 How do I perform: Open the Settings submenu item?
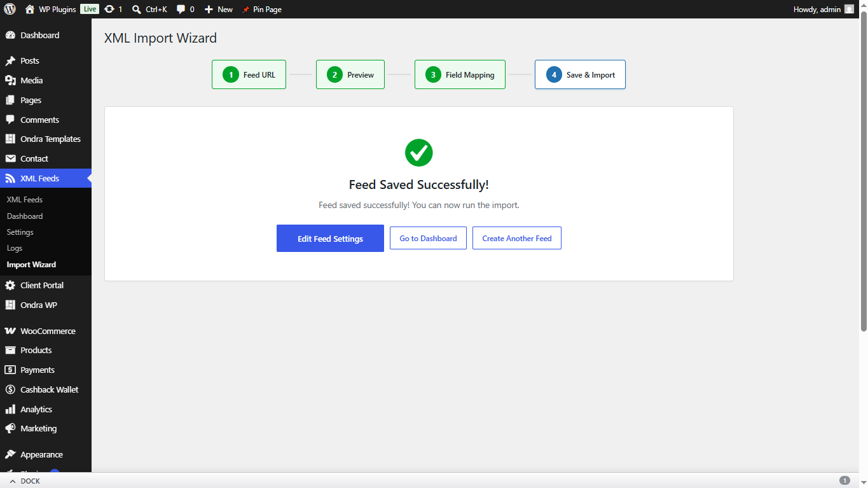click(20, 232)
